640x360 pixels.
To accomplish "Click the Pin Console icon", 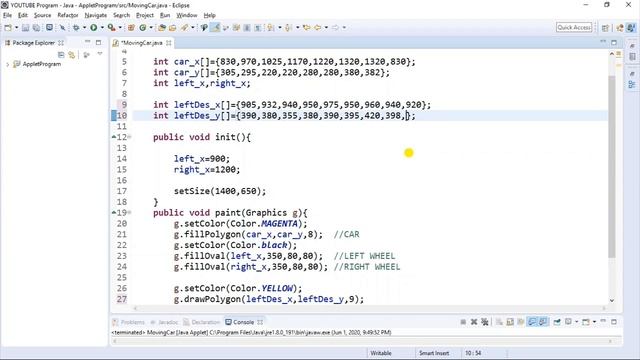I will click(557, 322).
